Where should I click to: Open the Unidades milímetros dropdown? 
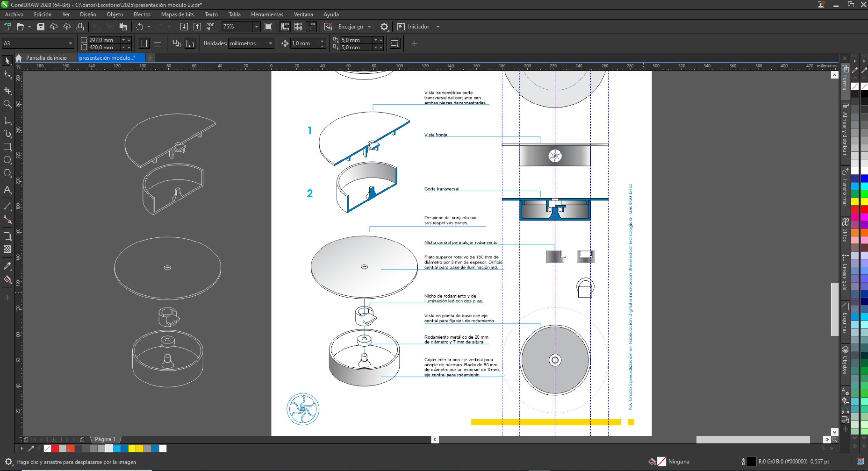point(270,43)
